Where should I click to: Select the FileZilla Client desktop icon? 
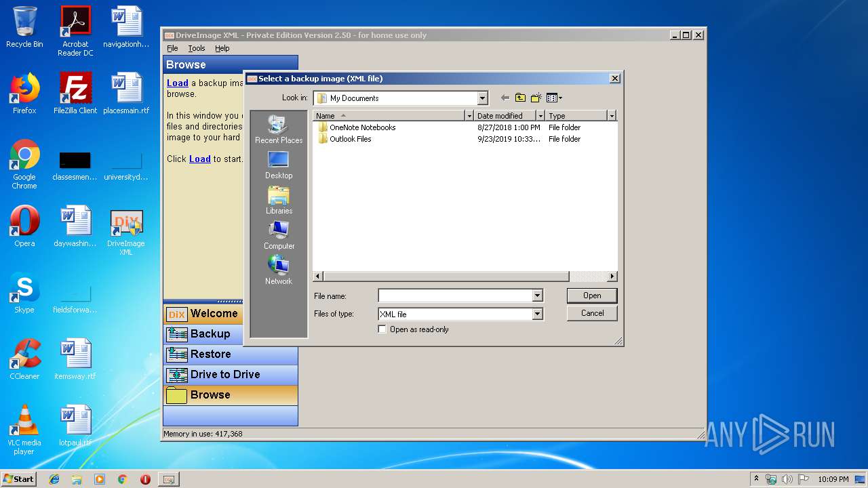click(75, 94)
